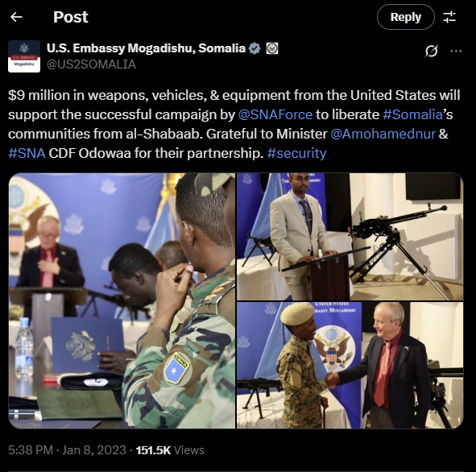Open the @SNAForce mention link
This screenshot has height=472, width=476.
click(275, 114)
